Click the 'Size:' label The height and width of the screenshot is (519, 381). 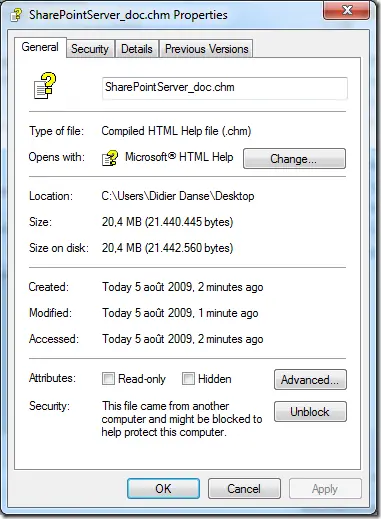[40, 222]
